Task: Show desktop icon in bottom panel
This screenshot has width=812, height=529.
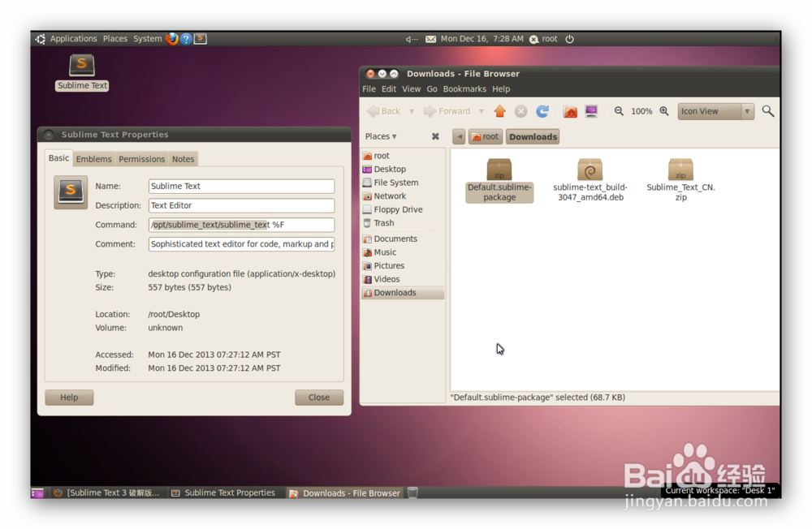Action: coord(37,493)
